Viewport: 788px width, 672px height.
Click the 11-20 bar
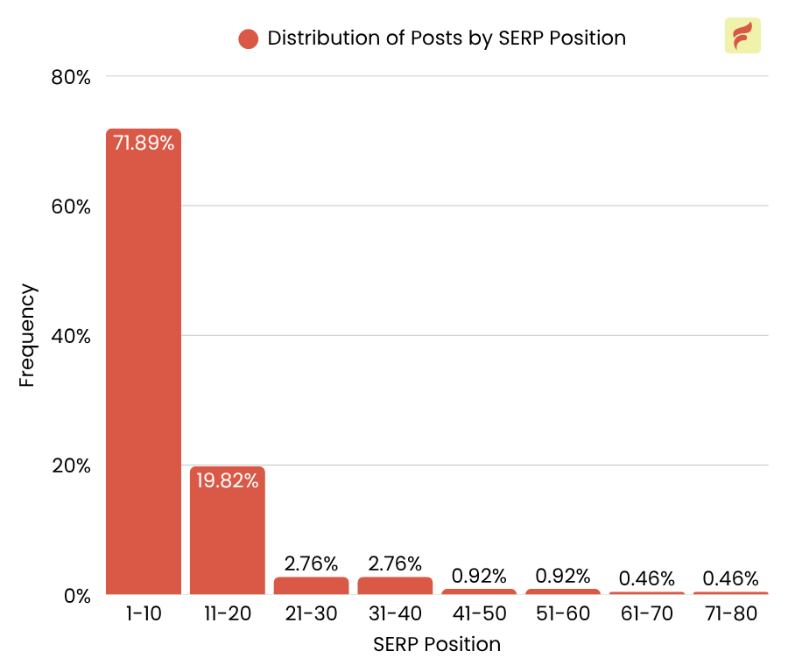228,534
